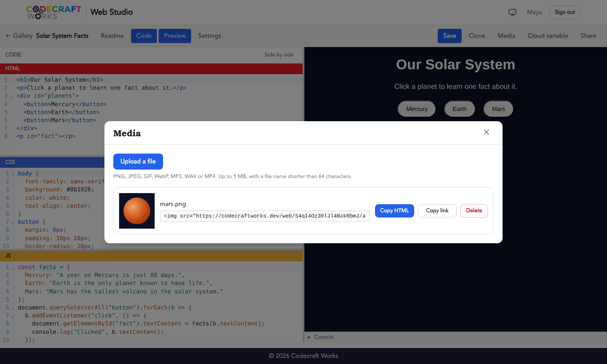
Task: Select the HTML editor section header
Action: coord(152,69)
